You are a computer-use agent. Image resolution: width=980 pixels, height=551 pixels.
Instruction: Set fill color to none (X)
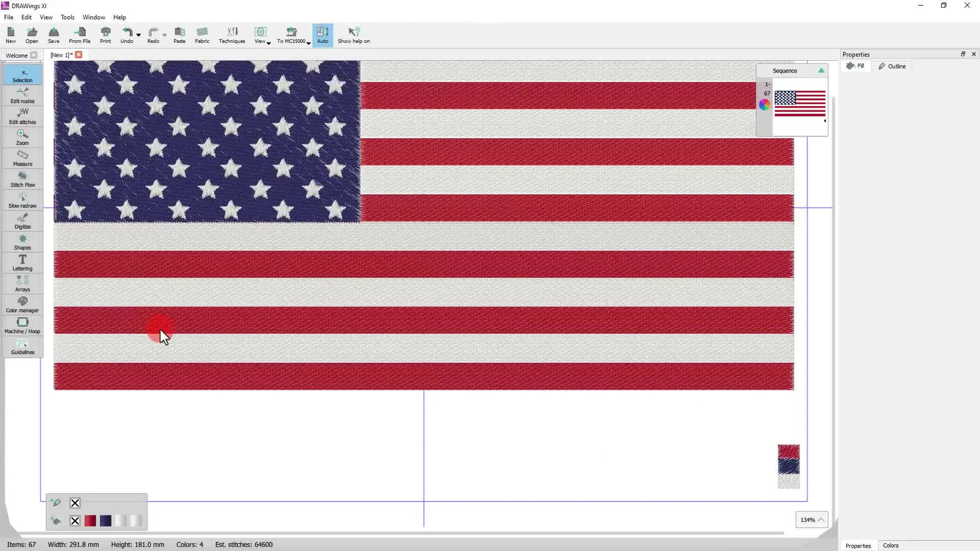pyautogui.click(x=75, y=521)
